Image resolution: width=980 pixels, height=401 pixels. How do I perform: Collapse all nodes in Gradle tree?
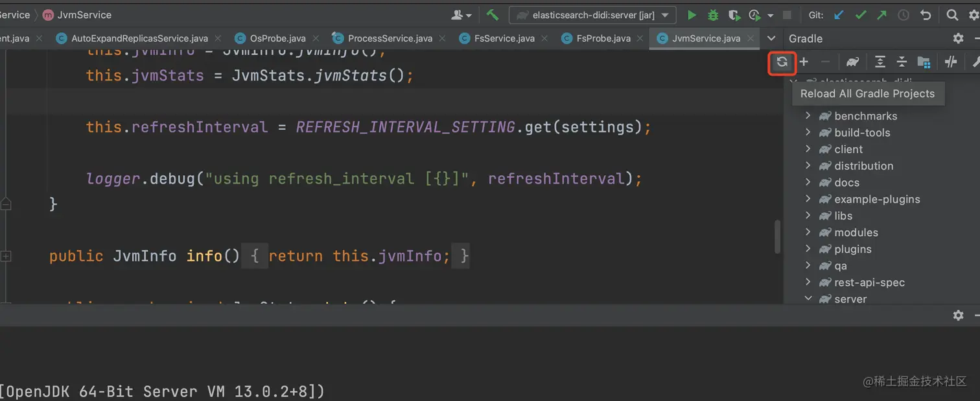click(902, 62)
